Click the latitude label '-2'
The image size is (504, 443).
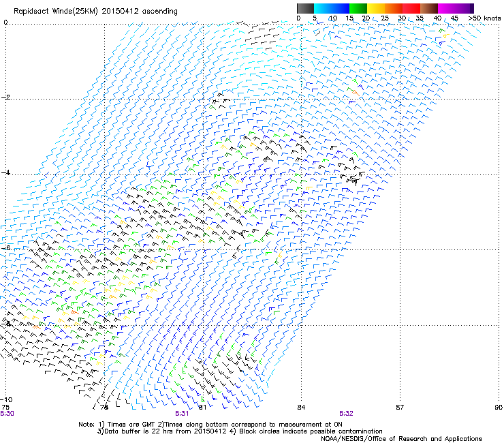coord(5,97)
